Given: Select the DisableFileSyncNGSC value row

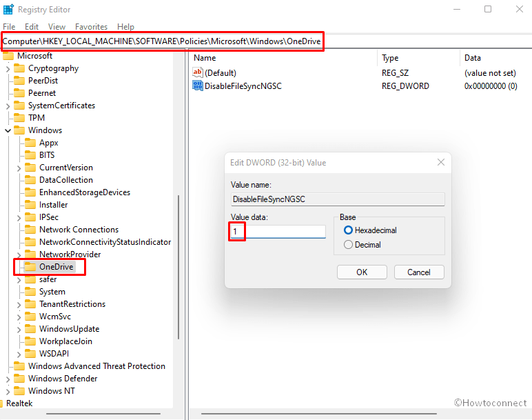Looking at the screenshot, I should pos(355,86).
